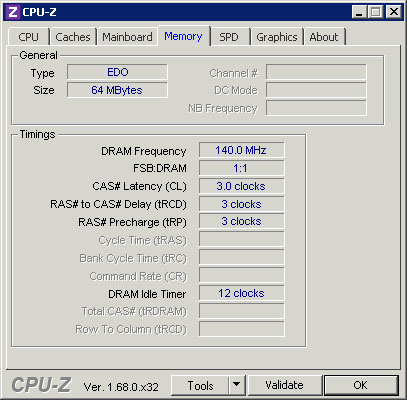
Task: Click the DRAM Idle Timer value
Action: (241, 294)
